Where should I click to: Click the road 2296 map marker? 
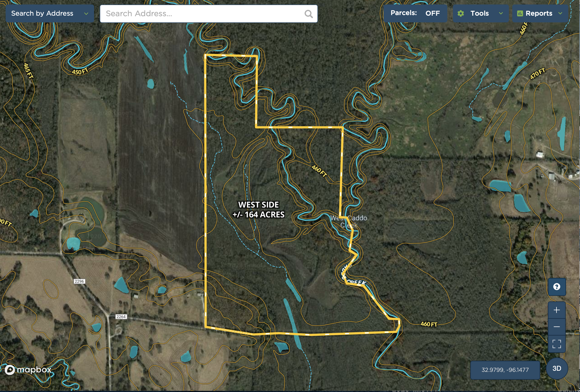79,281
